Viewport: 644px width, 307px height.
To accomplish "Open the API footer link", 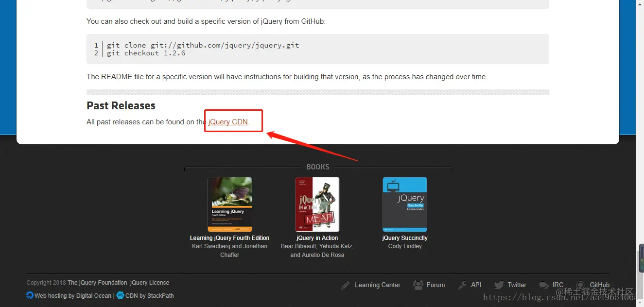I will (x=476, y=285).
